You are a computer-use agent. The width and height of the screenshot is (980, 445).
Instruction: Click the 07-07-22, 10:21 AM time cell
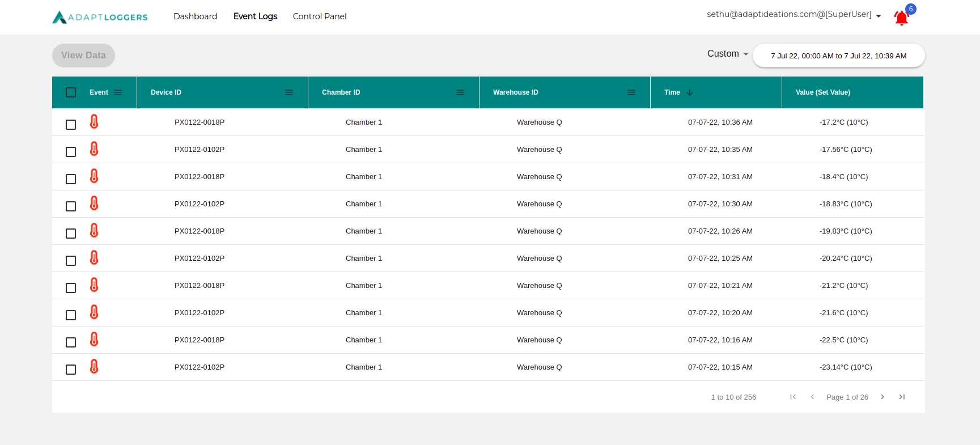720,286
